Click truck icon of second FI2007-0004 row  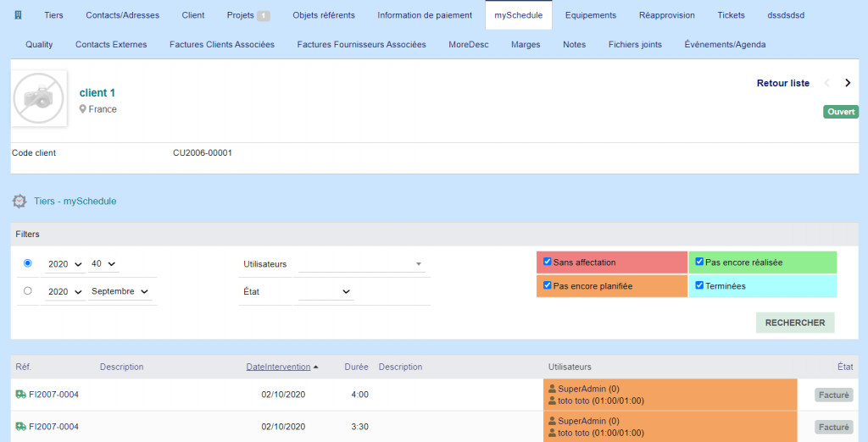click(20, 427)
